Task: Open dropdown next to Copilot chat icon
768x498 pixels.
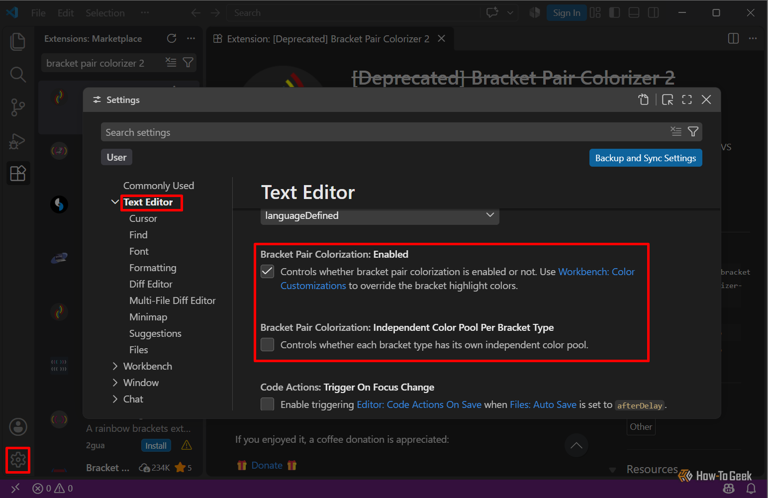Action: click(510, 13)
